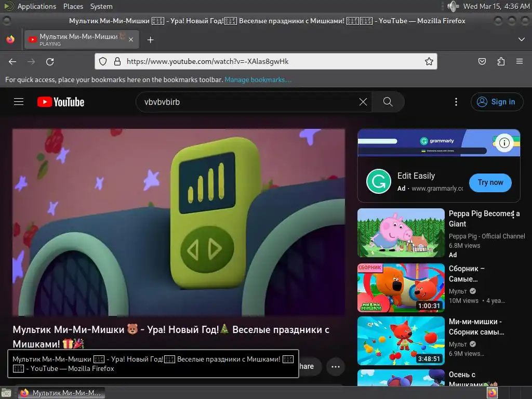Open the Сборник – Самые video title
Screen dimensions: 532x399
[467, 274]
